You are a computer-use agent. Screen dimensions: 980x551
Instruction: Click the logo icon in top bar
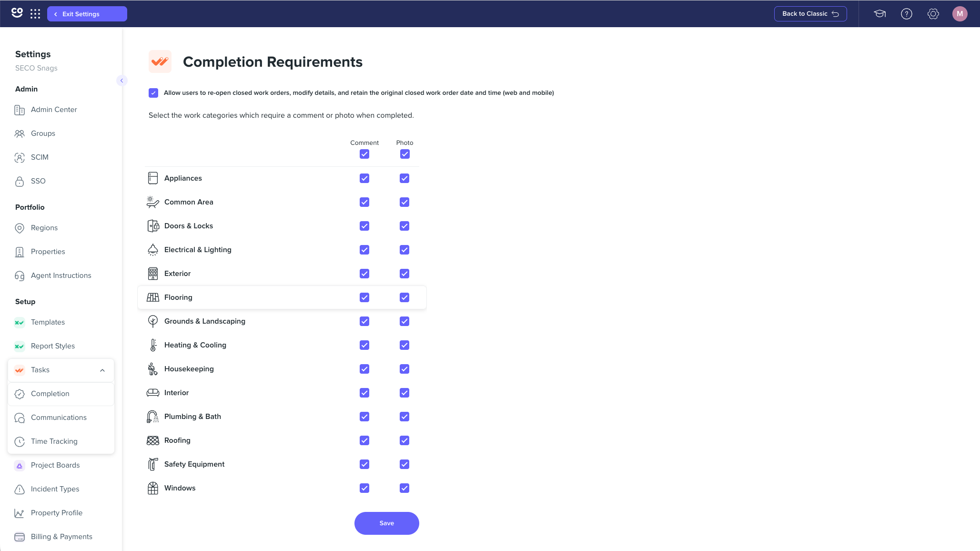(17, 13)
